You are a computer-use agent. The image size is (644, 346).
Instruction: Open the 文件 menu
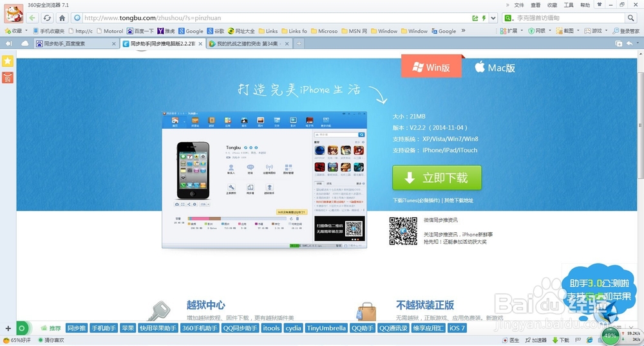(519, 5)
